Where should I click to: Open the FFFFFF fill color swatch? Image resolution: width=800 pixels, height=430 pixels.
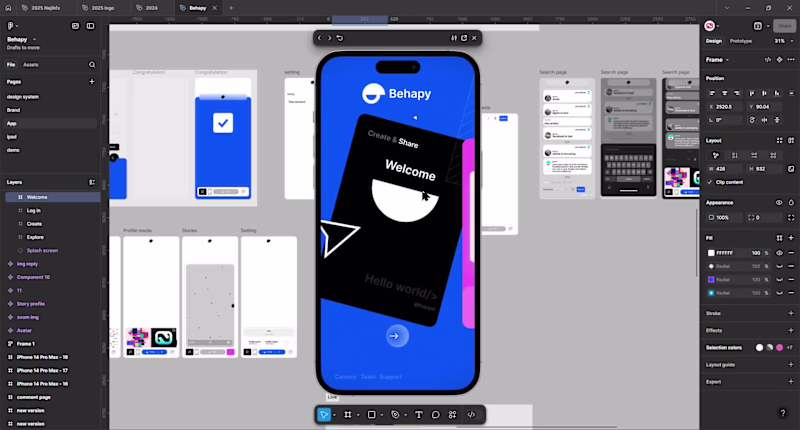click(x=711, y=253)
